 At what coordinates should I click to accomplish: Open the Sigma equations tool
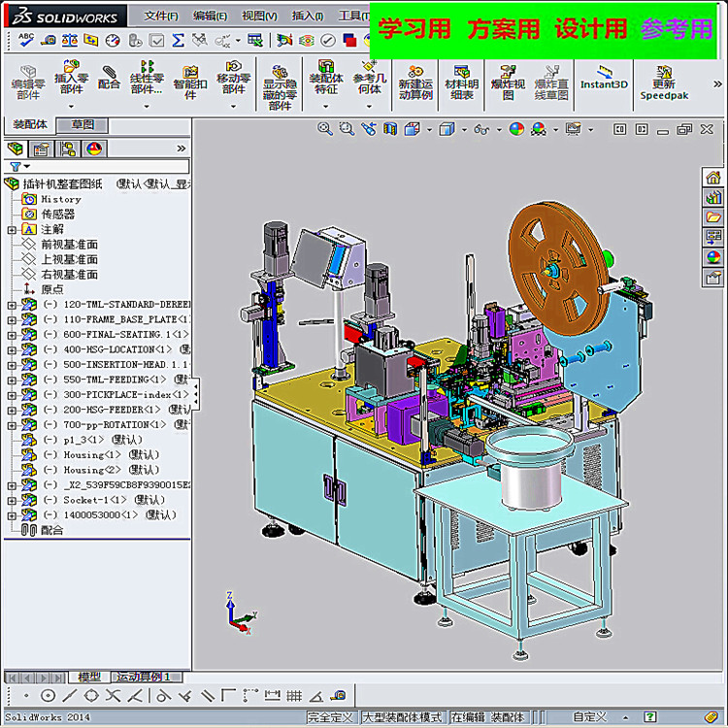(x=178, y=41)
